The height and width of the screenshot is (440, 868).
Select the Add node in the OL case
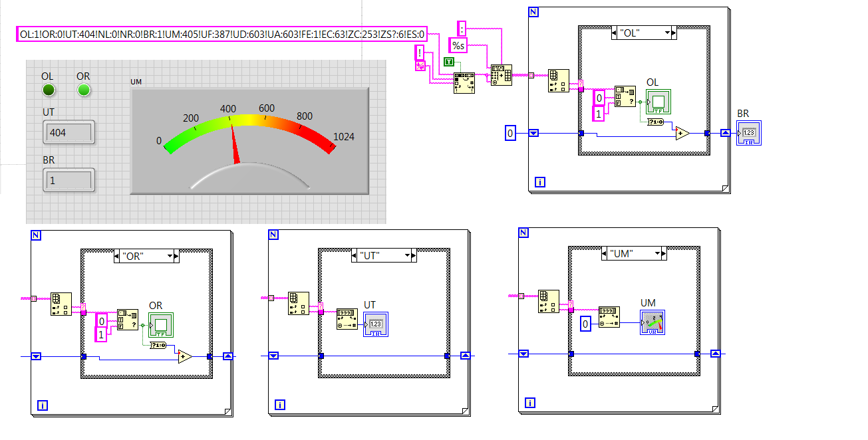click(x=682, y=133)
